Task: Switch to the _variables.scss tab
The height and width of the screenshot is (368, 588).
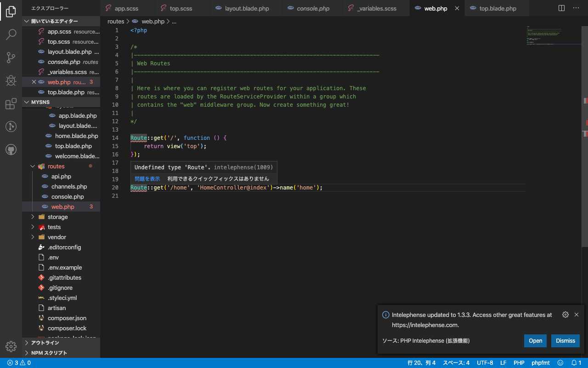Action: point(376,8)
